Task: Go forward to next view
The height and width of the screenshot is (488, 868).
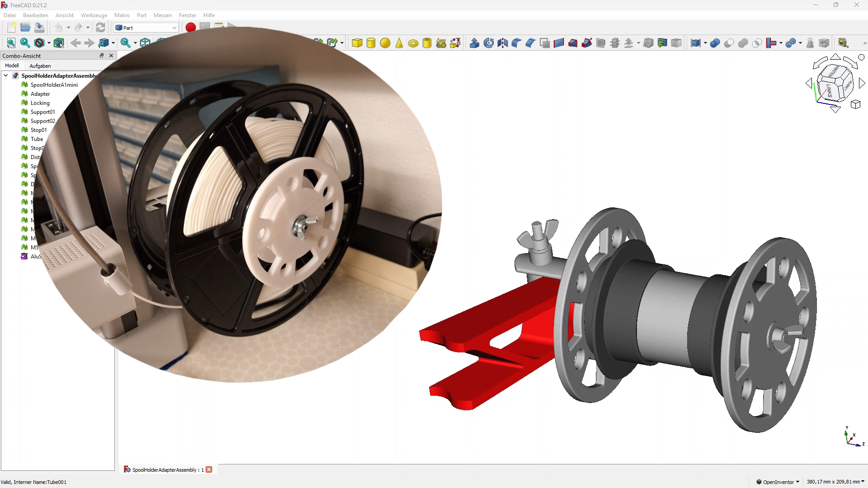Action: click(90, 43)
